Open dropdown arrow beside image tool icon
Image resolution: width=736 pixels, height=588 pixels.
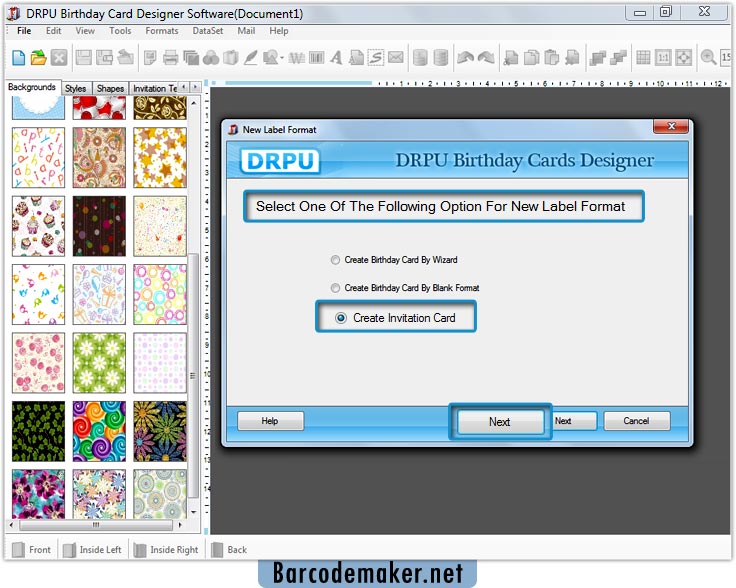[x=282, y=58]
